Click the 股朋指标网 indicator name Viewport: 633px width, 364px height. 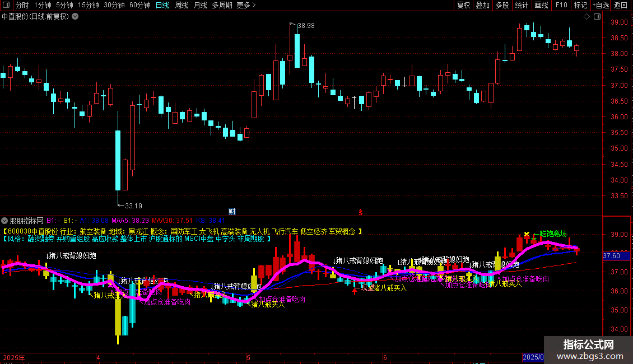[27, 221]
